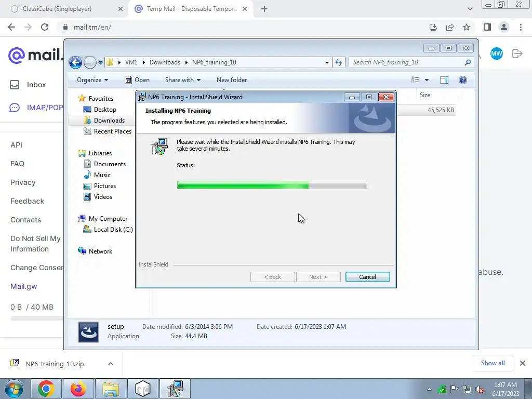
Task: Click Show all downloads
Action: coord(493,363)
